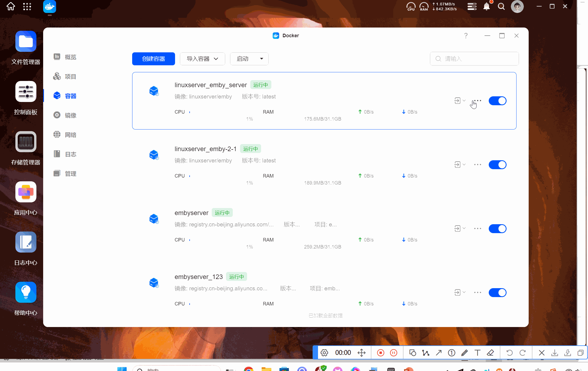
Task: Open the app grid launcher
Action: click(27, 6)
